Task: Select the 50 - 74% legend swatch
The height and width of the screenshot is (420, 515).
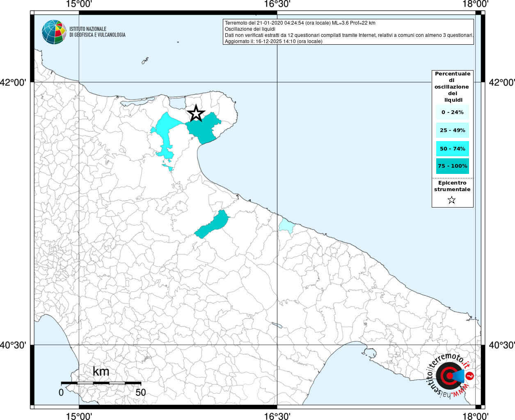Action: coord(453,148)
